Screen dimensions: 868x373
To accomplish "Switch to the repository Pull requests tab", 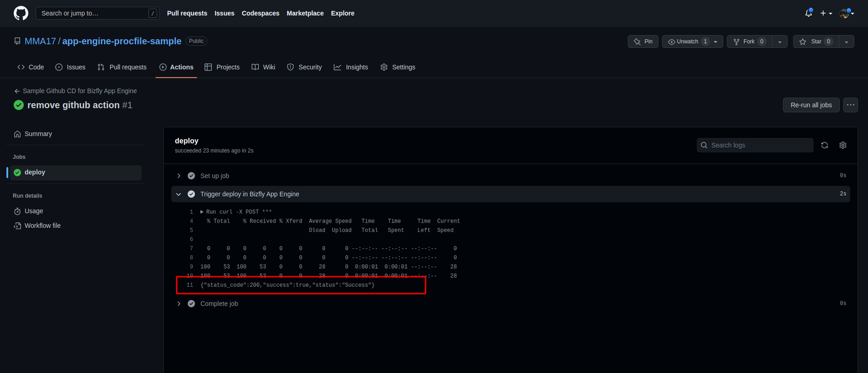I will click(x=122, y=67).
